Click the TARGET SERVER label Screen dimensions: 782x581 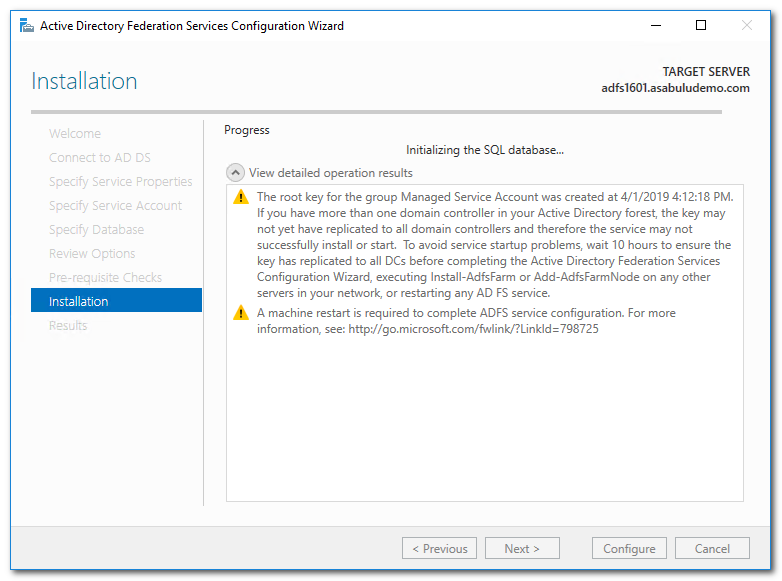[706, 72]
